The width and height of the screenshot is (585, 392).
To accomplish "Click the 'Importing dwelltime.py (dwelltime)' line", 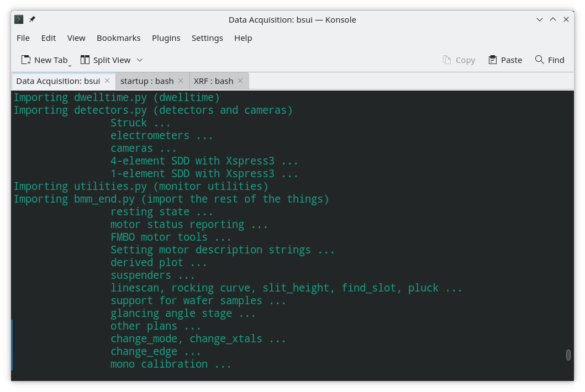I will tap(117, 98).
